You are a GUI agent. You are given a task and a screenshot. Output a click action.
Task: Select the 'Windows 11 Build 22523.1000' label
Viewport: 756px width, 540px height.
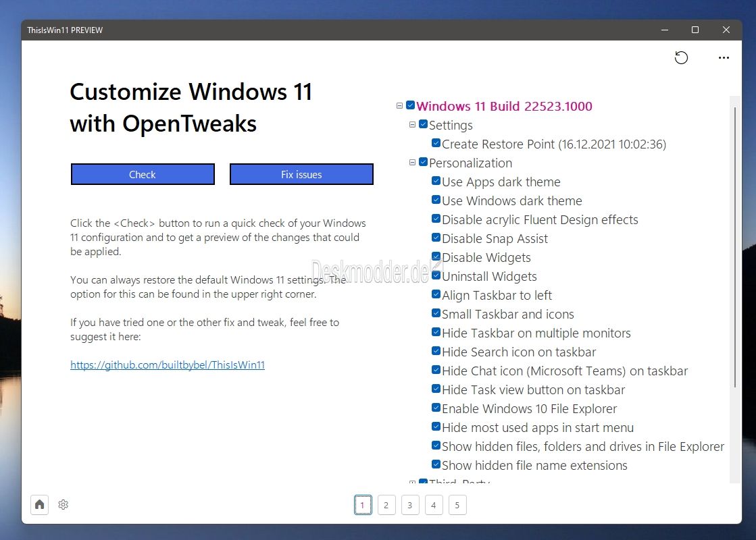504,106
